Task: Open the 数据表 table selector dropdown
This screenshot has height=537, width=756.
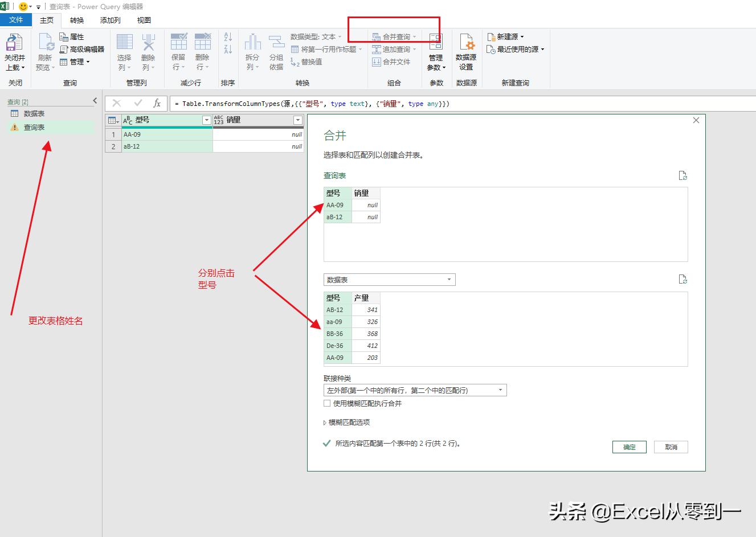Action: (x=449, y=280)
